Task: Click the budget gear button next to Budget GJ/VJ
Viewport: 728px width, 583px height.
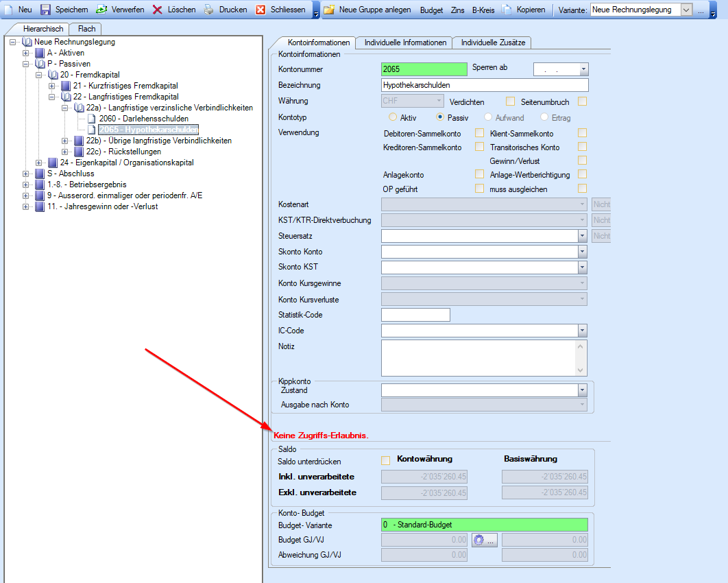Action: pos(485,540)
